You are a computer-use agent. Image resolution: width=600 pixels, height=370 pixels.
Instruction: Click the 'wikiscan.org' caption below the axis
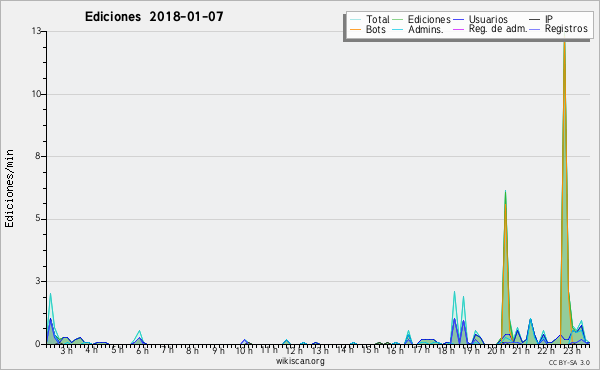300,361
